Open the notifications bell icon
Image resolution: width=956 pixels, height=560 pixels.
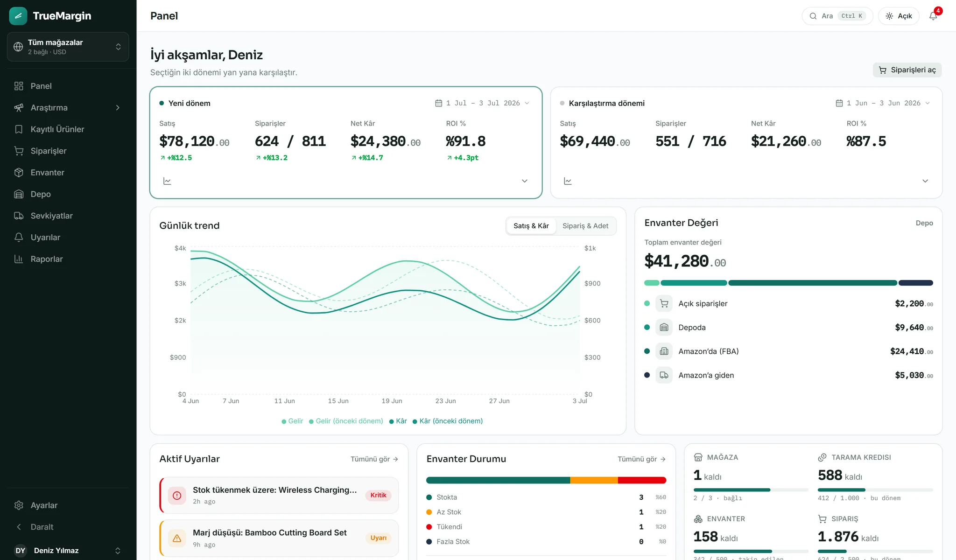pyautogui.click(x=933, y=16)
